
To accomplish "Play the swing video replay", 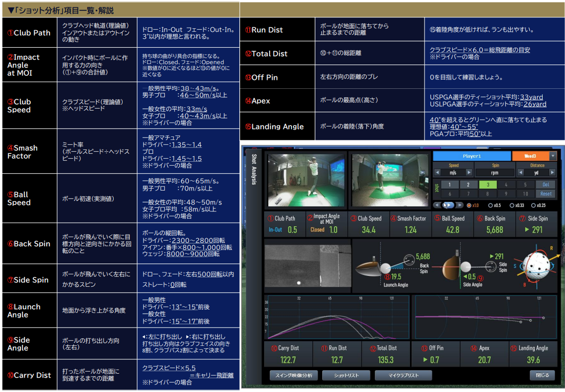I will point(448,205).
